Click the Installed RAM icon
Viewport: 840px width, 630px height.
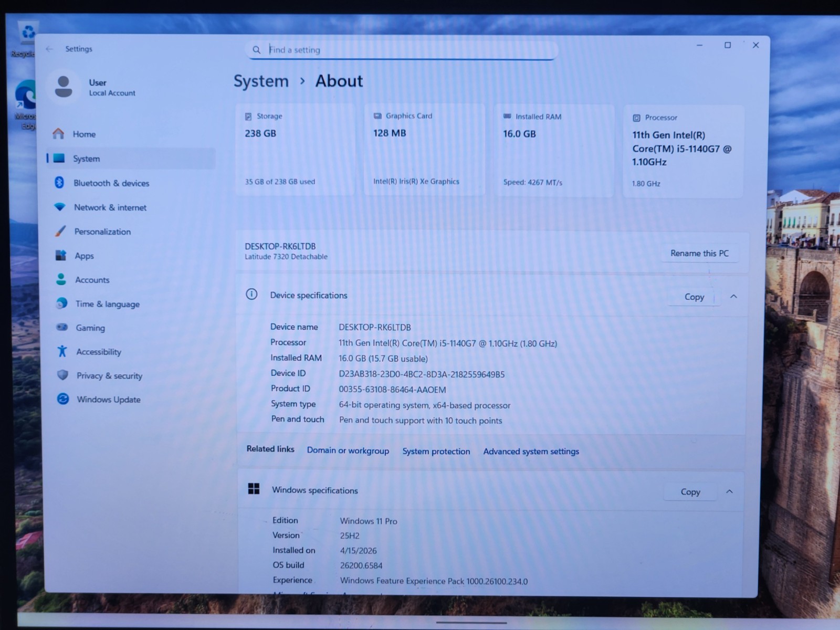coord(507,117)
